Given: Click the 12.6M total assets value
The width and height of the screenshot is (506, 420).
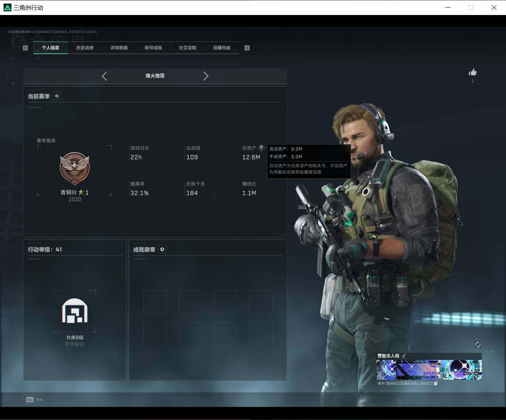Looking at the screenshot, I should (x=251, y=157).
